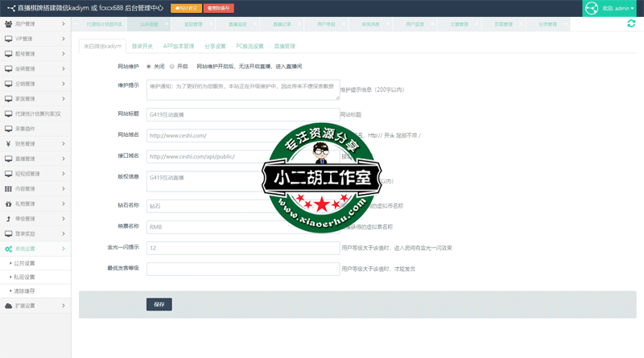Select the 关闭 radio for 网站维护

(148, 67)
